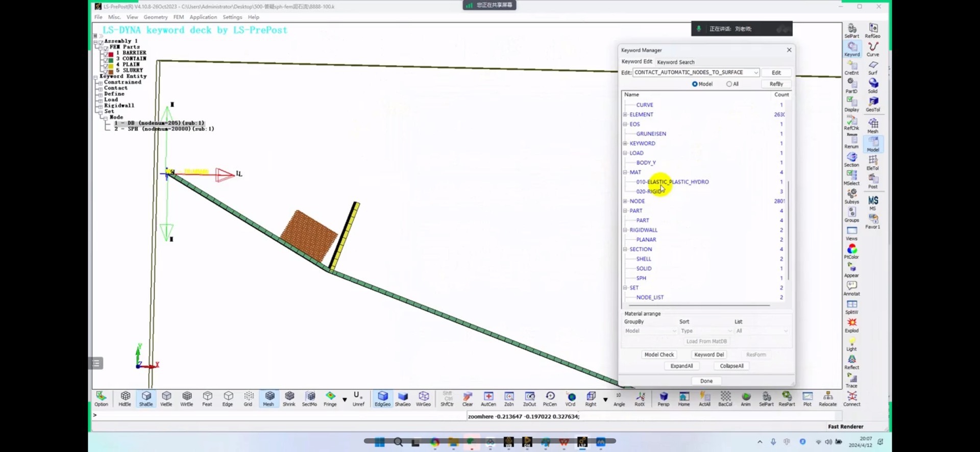Switch to the Keyword Search tab
Image resolution: width=980 pixels, height=452 pixels.
[x=676, y=62]
